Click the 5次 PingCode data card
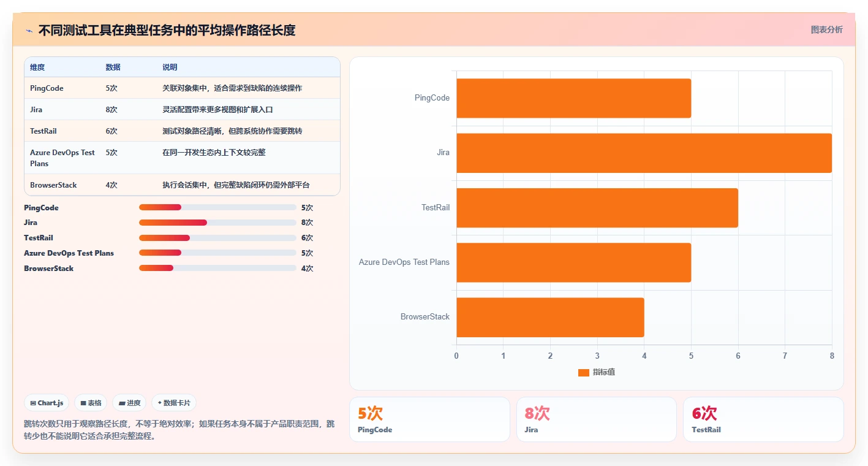The image size is (868, 466). 429,419
